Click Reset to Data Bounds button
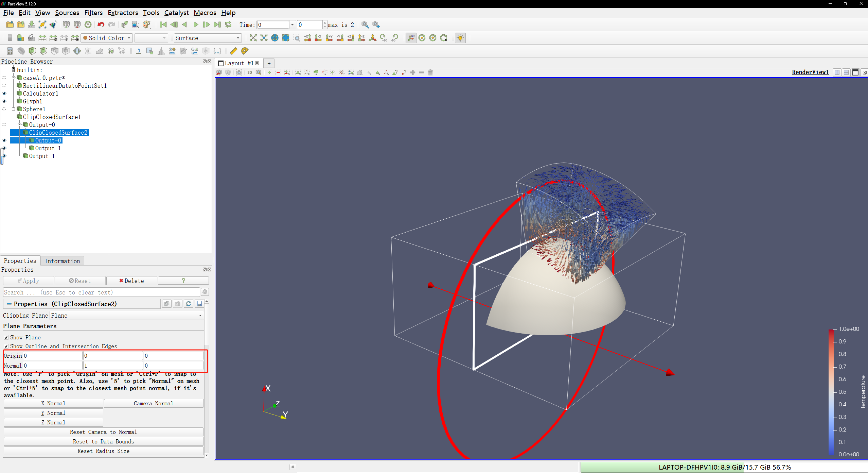The image size is (868, 473). [x=103, y=441]
